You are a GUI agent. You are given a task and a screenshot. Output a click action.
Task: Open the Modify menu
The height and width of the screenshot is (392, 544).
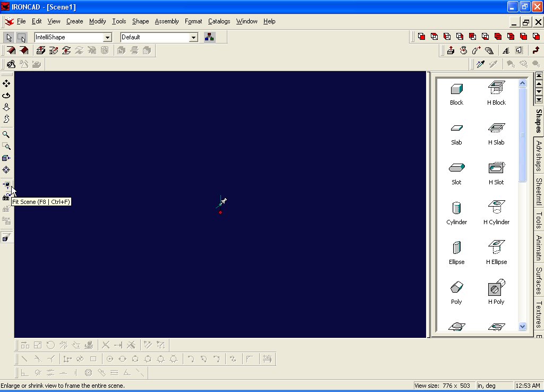[98, 21]
